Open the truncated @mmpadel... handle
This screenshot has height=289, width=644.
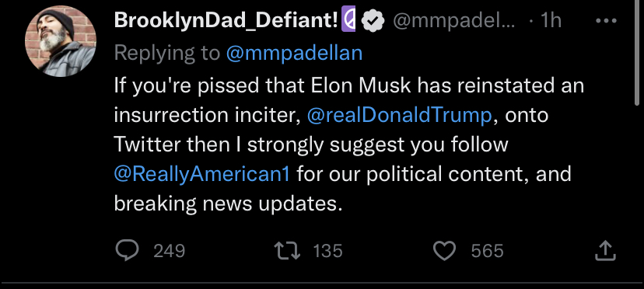pos(454,21)
